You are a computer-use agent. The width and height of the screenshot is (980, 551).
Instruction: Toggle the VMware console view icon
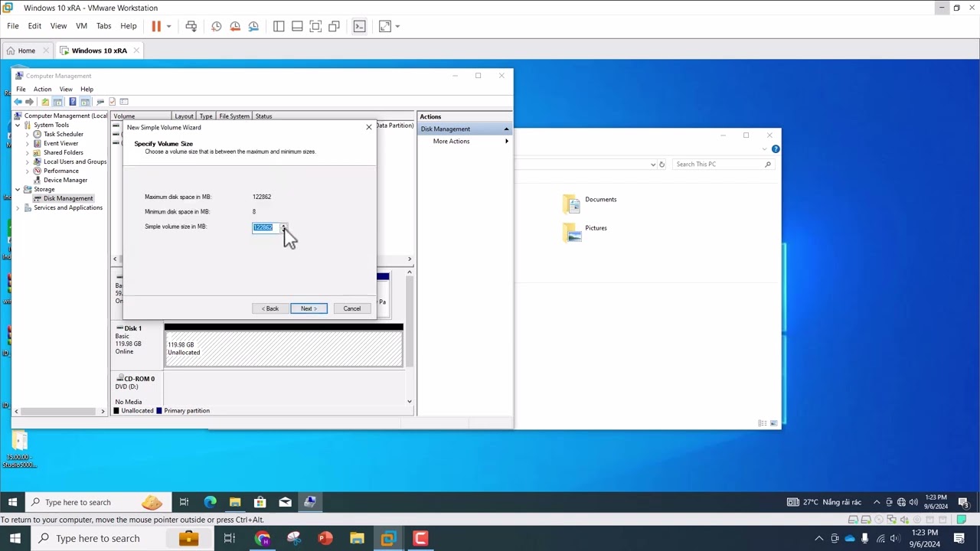click(x=360, y=26)
